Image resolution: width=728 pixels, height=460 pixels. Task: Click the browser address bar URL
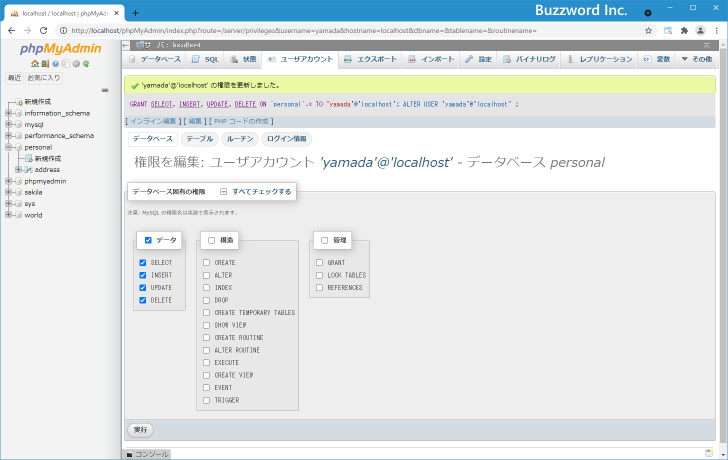(x=304, y=31)
